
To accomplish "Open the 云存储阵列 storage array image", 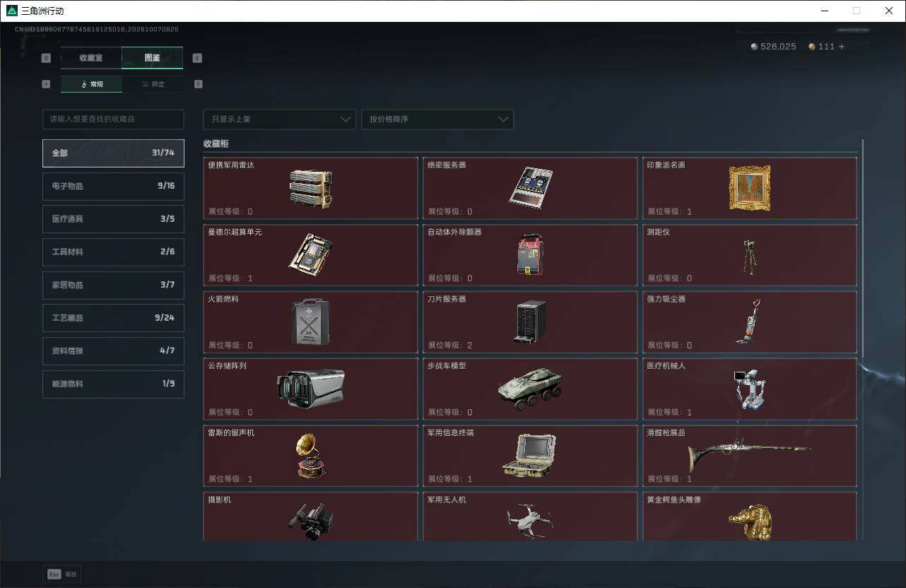I will point(310,389).
